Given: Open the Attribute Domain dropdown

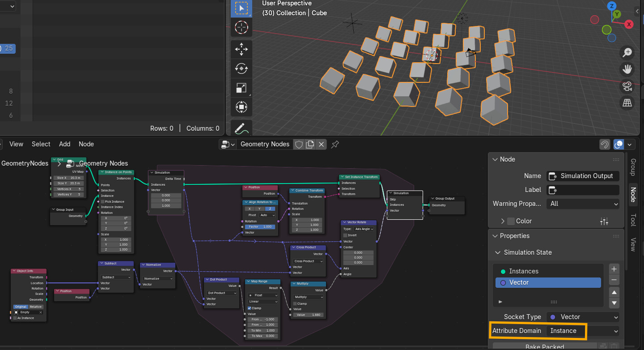Looking at the screenshot, I should pos(583,331).
